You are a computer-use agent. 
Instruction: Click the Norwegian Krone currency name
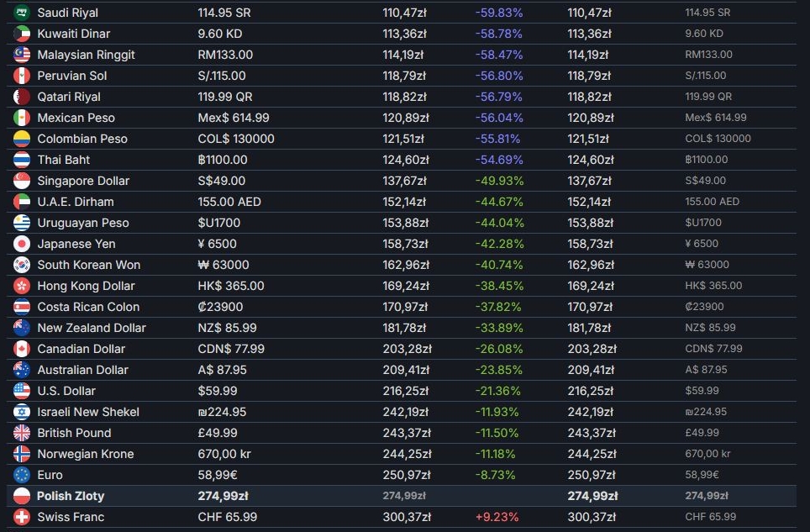coord(86,454)
